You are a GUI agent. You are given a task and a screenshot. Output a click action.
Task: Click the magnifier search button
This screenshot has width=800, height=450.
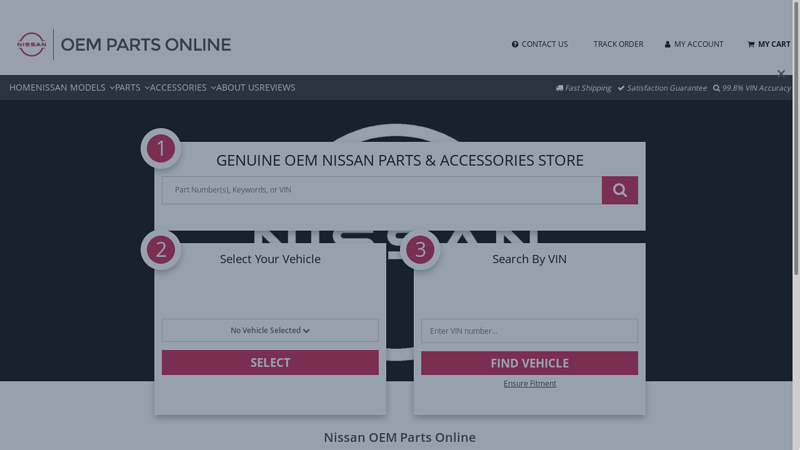pyautogui.click(x=619, y=190)
